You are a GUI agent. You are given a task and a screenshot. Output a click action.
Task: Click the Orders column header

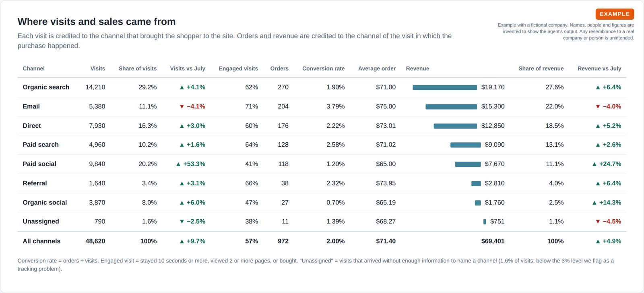(x=279, y=69)
